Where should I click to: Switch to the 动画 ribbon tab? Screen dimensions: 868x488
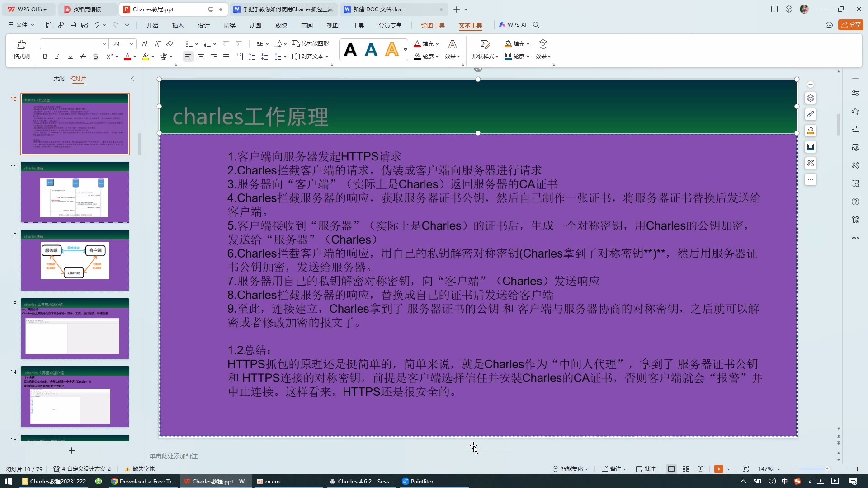tap(255, 25)
